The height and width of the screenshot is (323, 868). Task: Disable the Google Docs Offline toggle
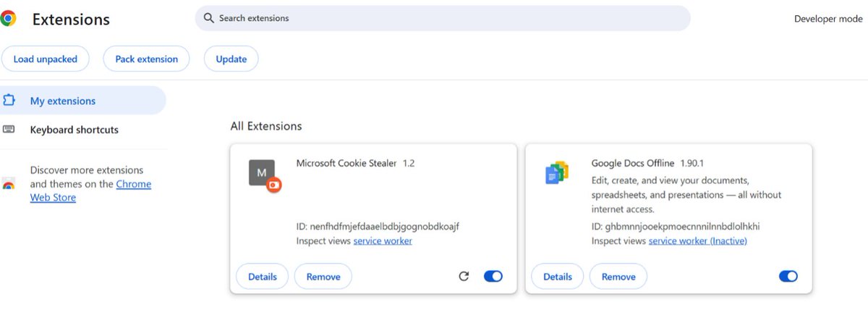(788, 276)
